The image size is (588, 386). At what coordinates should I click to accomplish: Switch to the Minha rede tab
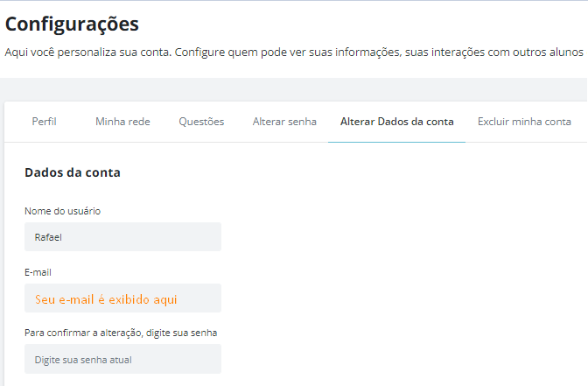coord(122,122)
